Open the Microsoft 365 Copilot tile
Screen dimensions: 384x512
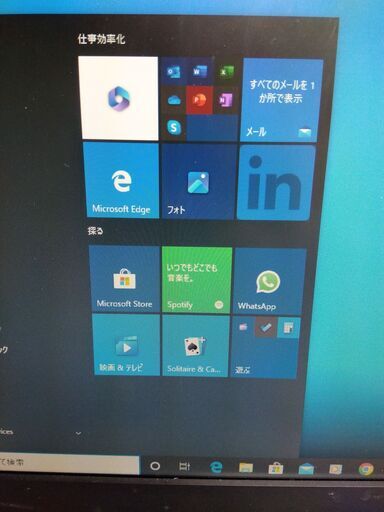[x=118, y=98]
